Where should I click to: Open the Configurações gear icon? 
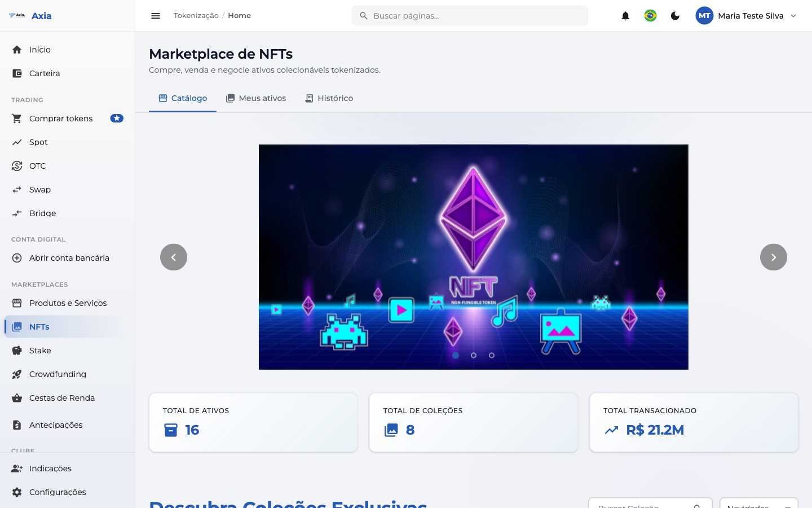pos(17,492)
